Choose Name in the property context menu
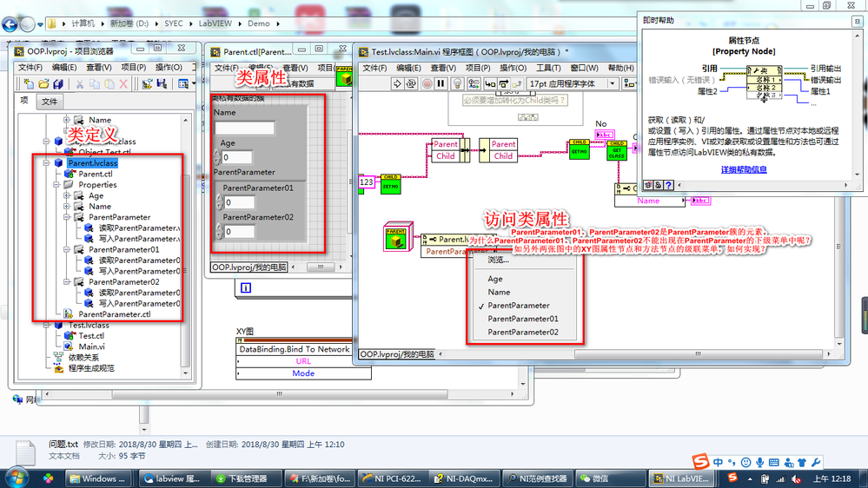 pyautogui.click(x=499, y=292)
